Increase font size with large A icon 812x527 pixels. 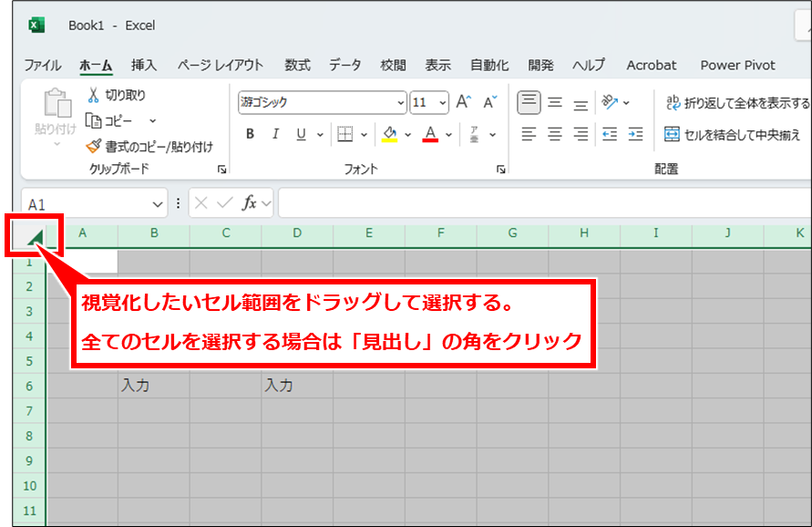click(463, 102)
